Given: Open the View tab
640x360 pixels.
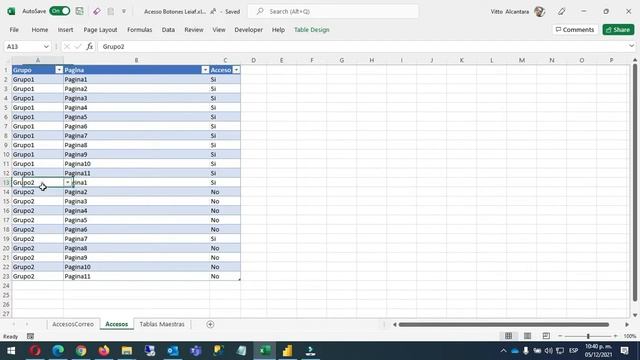Looking at the screenshot, I should coord(219,29).
